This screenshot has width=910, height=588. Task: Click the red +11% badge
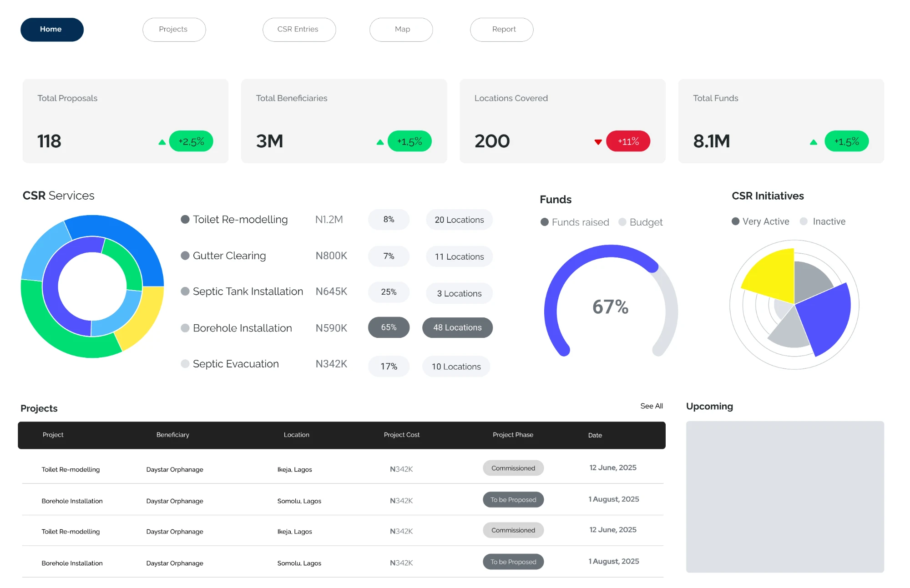click(x=628, y=141)
